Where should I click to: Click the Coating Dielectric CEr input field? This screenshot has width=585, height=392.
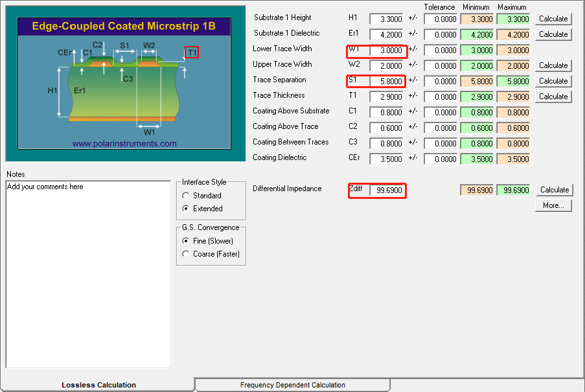[386, 159]
